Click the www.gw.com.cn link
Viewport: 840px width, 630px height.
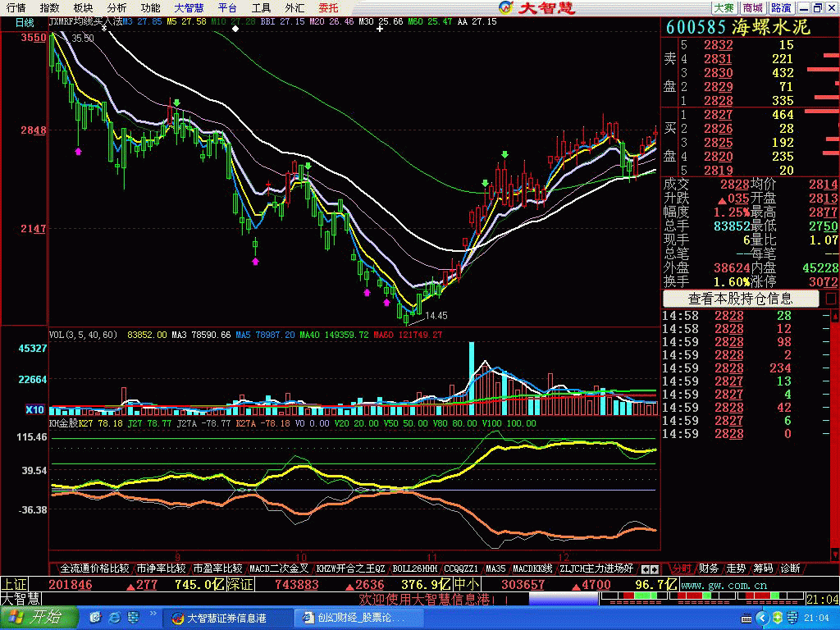(x=724, y=585)
